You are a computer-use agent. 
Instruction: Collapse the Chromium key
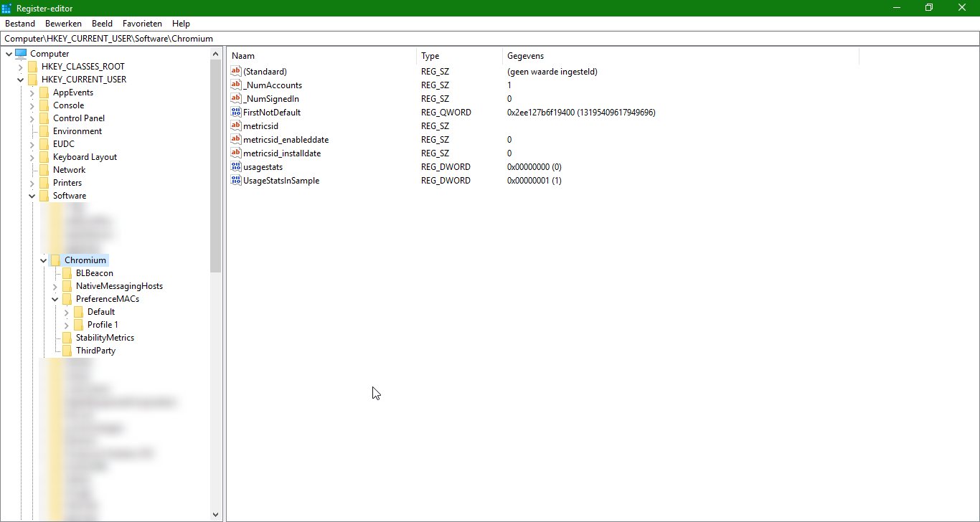click(x=43, y=260)
